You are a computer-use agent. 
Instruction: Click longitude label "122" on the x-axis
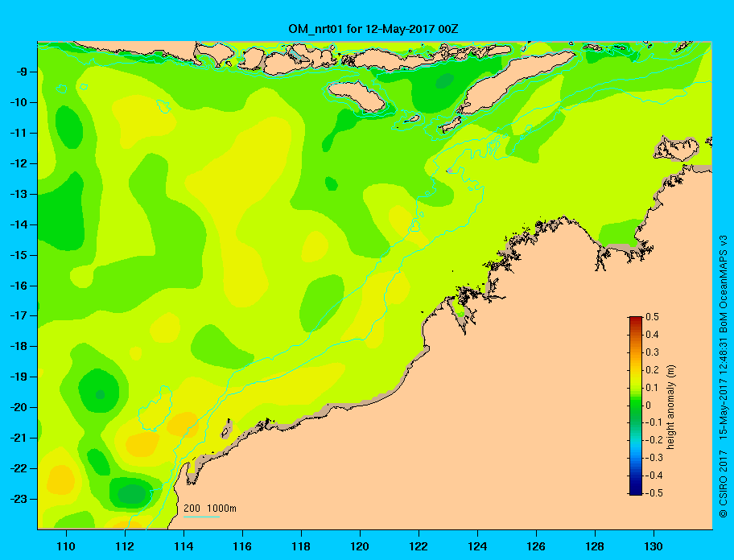tap(419, 546)
